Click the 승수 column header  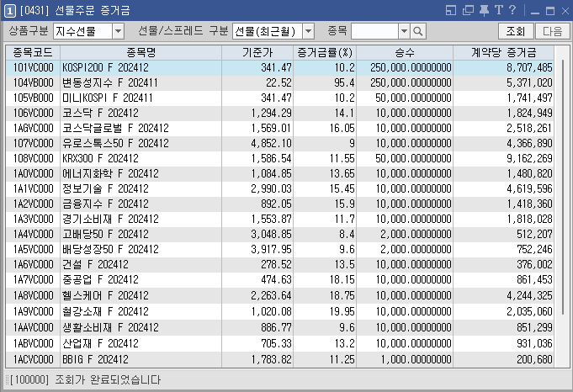pyautogui.click(x=405, y=53)
